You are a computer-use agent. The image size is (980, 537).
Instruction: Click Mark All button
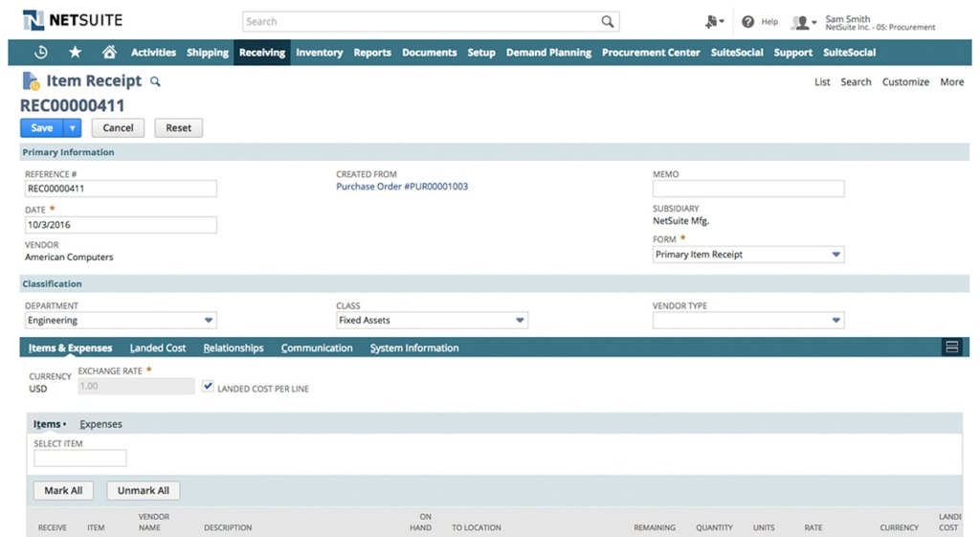pos(63,491)
